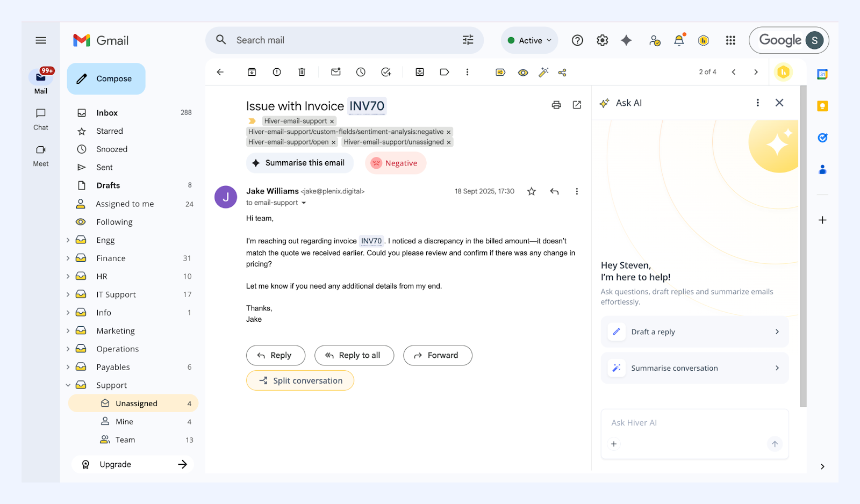
Task: Click the Reply to all button
Action: (354, 355)
